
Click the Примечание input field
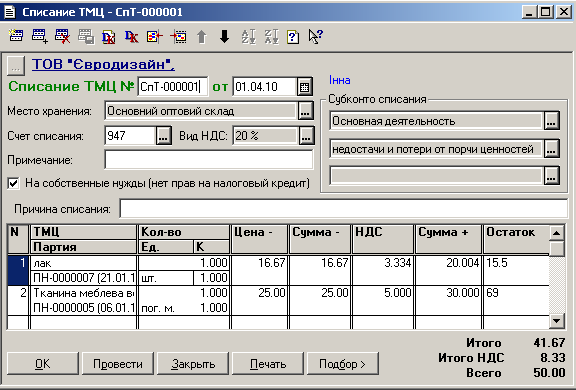click(x=209, y=160)
